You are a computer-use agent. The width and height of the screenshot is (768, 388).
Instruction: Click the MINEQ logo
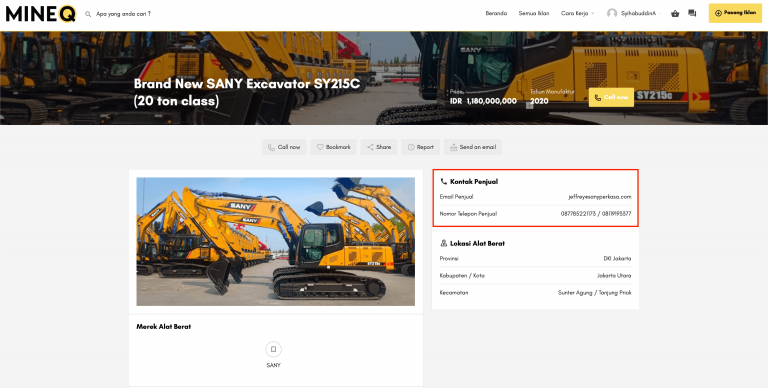pyautogui.click(x=41, y=14)
